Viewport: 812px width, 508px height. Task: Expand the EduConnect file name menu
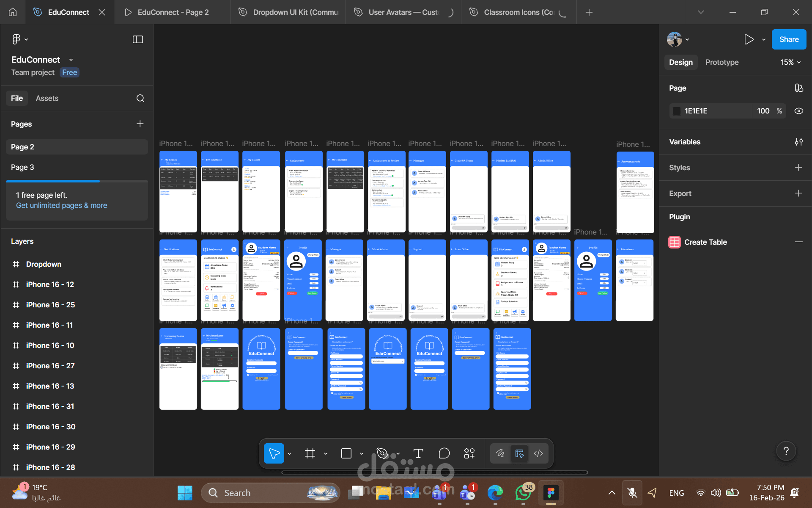(x=71, y=60)
